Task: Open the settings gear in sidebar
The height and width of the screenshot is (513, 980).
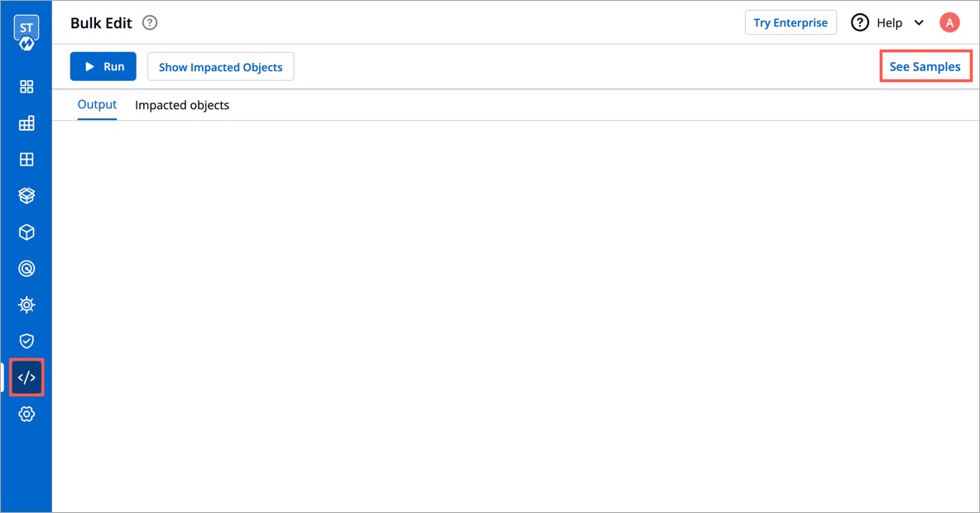Action: (x=26, y=414)
